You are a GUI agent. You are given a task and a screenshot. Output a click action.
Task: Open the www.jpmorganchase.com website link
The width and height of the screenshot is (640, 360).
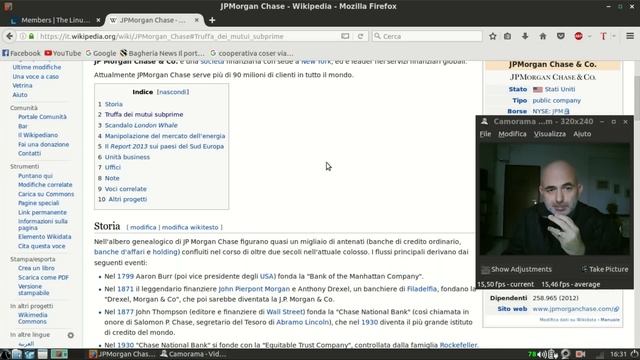tap(576, 309)
